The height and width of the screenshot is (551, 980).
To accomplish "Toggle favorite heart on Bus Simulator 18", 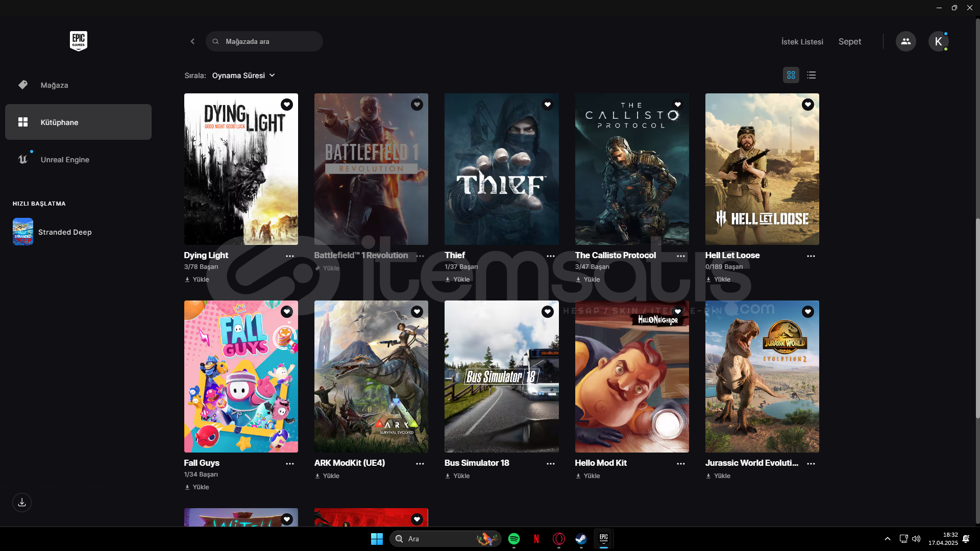I will 548,312.
